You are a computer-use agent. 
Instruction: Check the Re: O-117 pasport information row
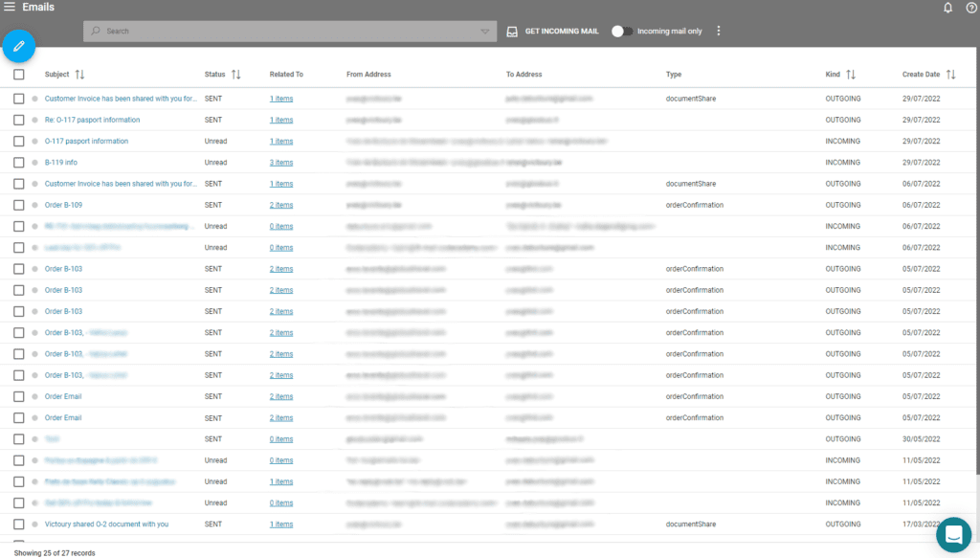(19, 120)
